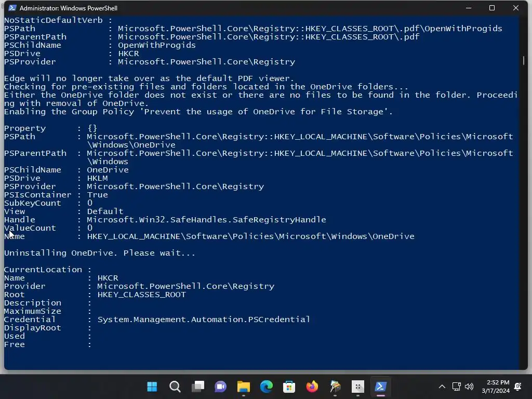532x399 pixels.
Task: Open the notification center bell icon
Action: pos(518,387)
